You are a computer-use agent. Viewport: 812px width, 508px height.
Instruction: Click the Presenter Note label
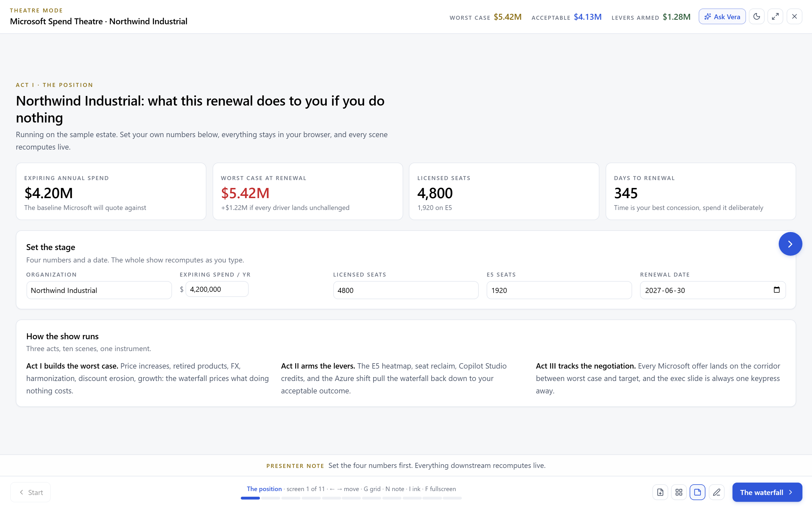(295, 466)
